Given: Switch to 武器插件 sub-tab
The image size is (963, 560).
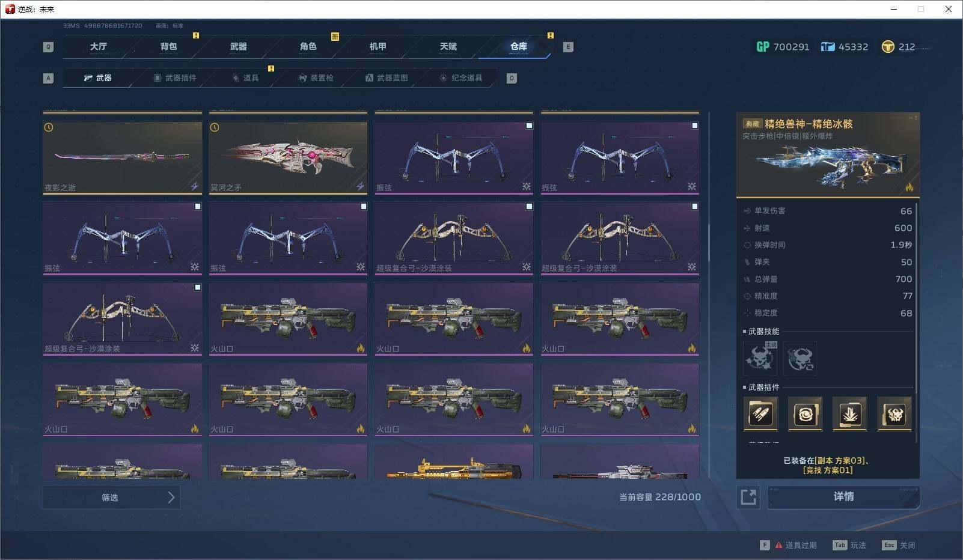Looking at the screenshot, I should [175, 78].
